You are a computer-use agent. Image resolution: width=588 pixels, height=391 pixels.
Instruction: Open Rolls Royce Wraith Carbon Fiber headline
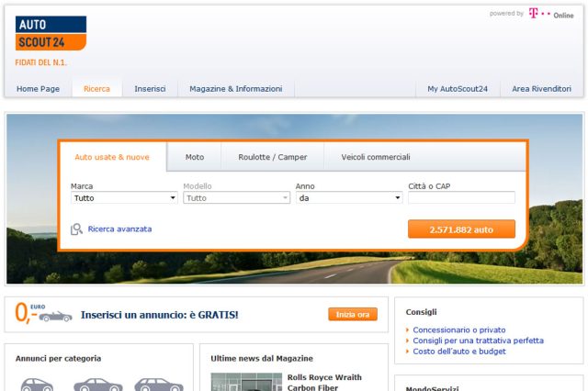click(324, 383)
